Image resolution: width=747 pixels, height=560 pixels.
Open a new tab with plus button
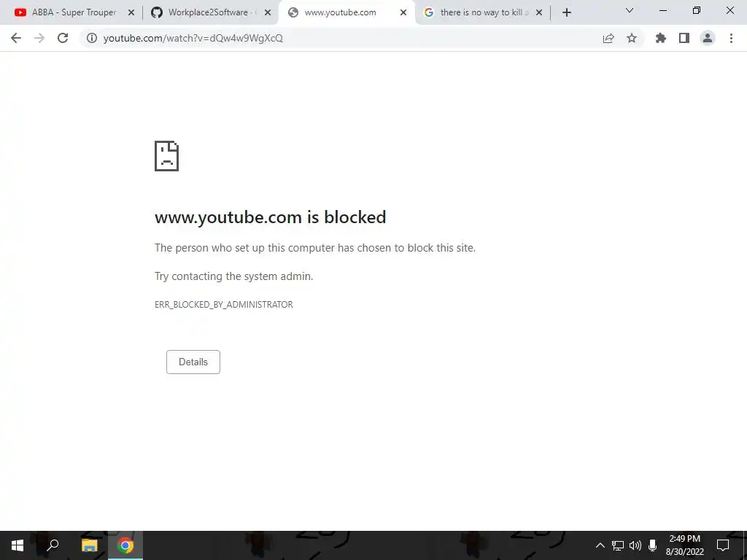tap(566, 12)
